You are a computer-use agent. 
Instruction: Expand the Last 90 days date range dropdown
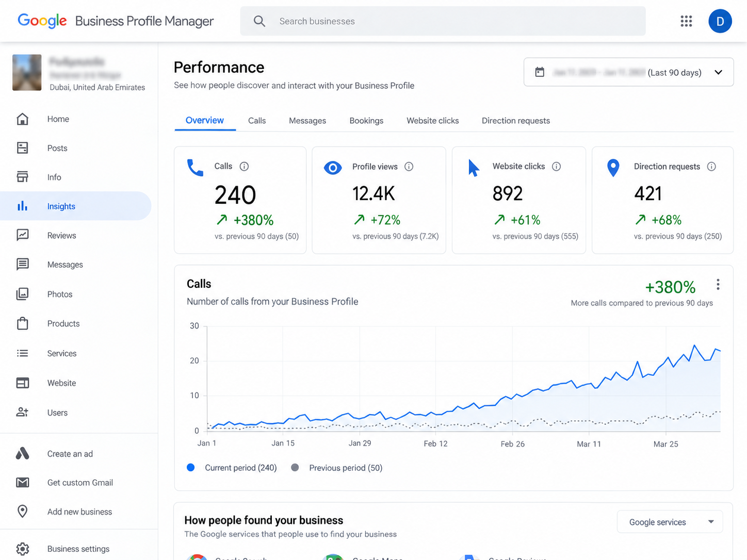(628, 72)
